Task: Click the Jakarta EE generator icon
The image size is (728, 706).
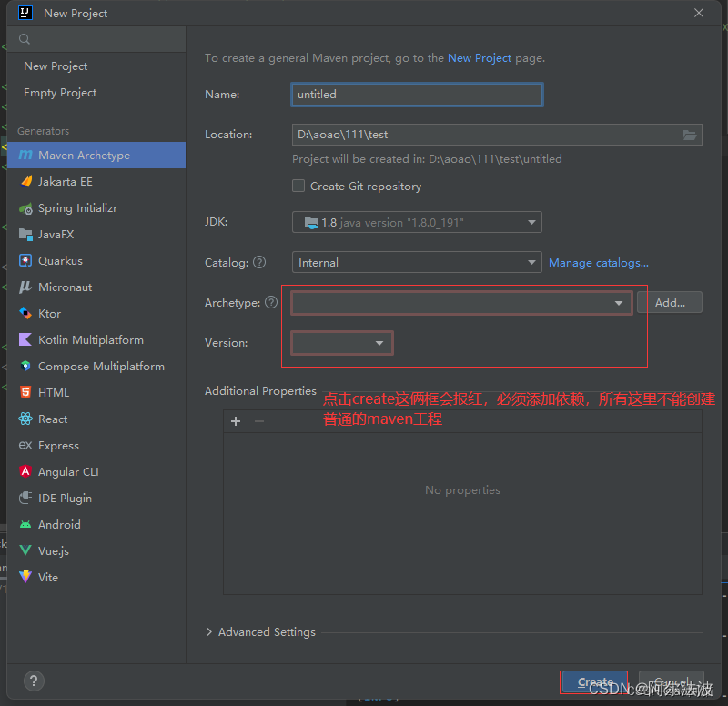Action: pos(26,181)
